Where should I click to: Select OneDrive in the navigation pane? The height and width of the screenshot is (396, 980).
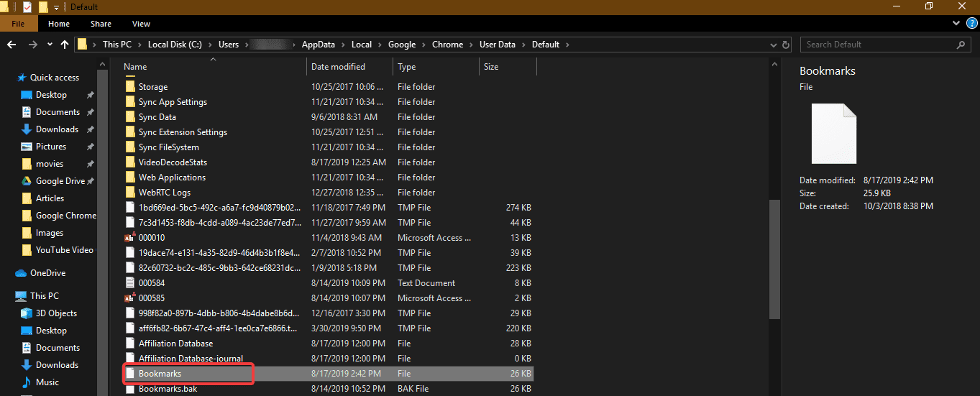[x=47, y=273]
